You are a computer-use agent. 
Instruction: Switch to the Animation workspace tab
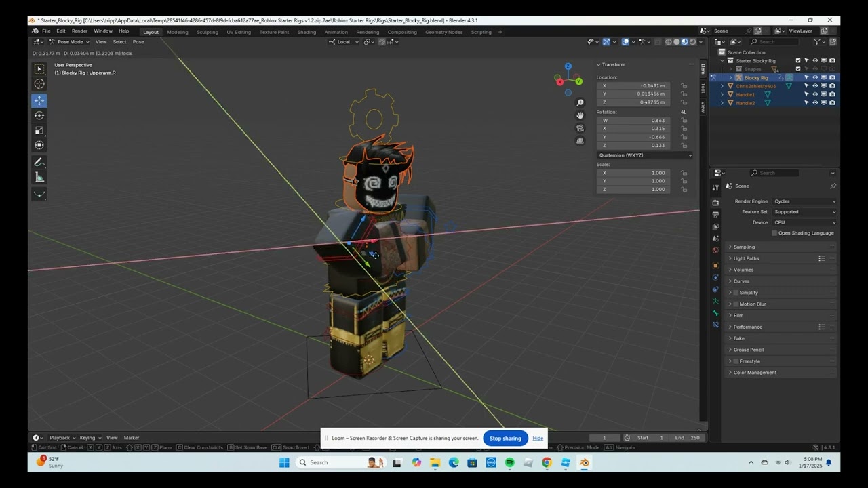click(x=336, y=32)
